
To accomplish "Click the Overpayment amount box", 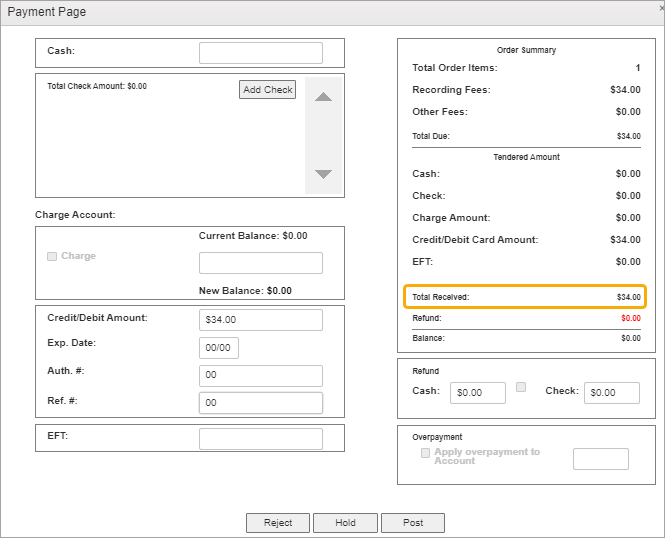I will 600,459.
